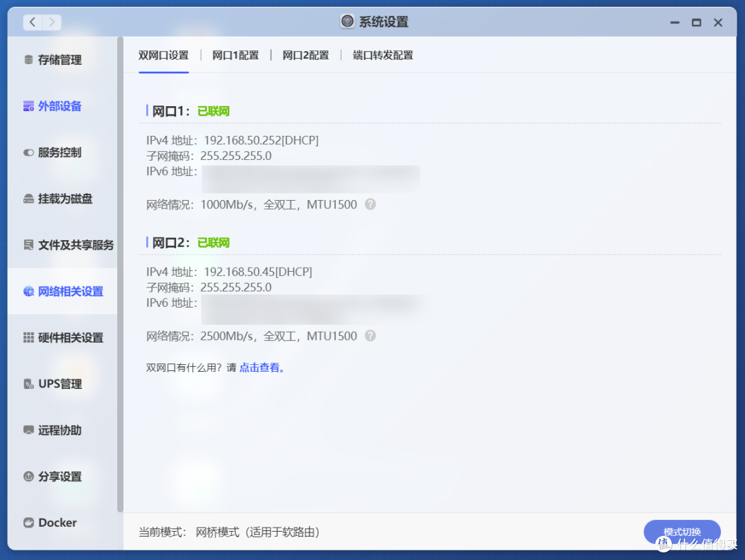Click the 模式切换 button
This screenshot has height=560, width=745.
pyautogui.click(x=682, y=532)
